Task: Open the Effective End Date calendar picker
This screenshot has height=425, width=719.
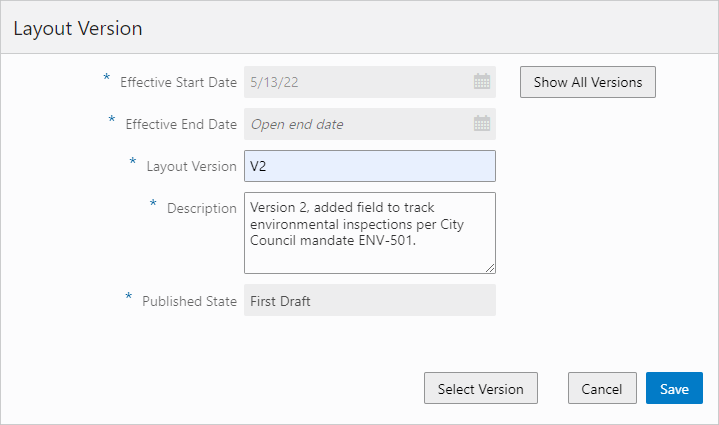Action: (x=482, y=124)
